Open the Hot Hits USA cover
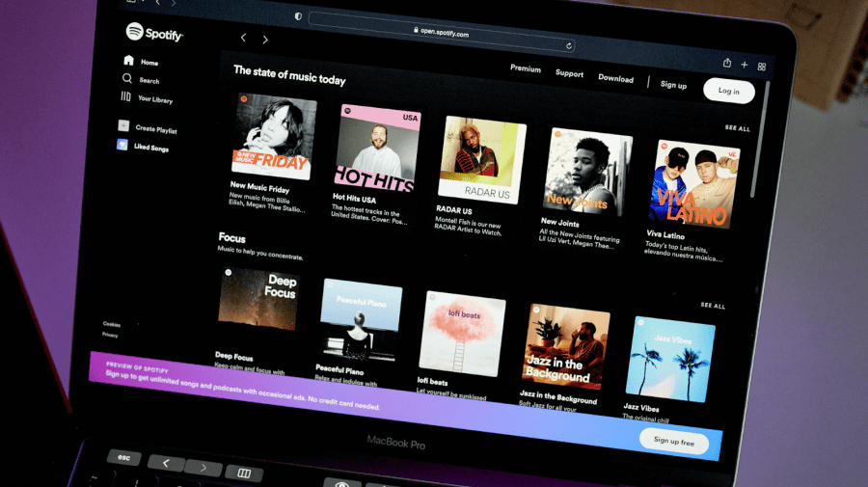 point(377,148)
